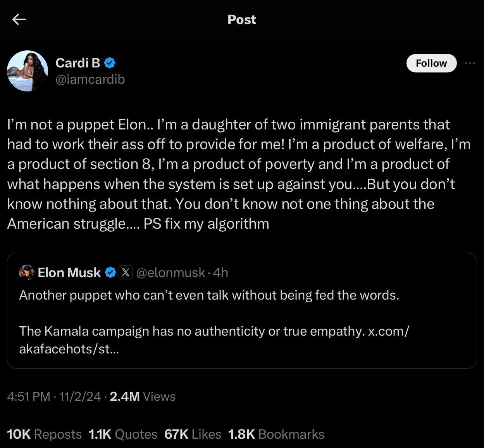Click Cardi B's blue verified badge
This screenshot has height=448, width=484.
110,62
